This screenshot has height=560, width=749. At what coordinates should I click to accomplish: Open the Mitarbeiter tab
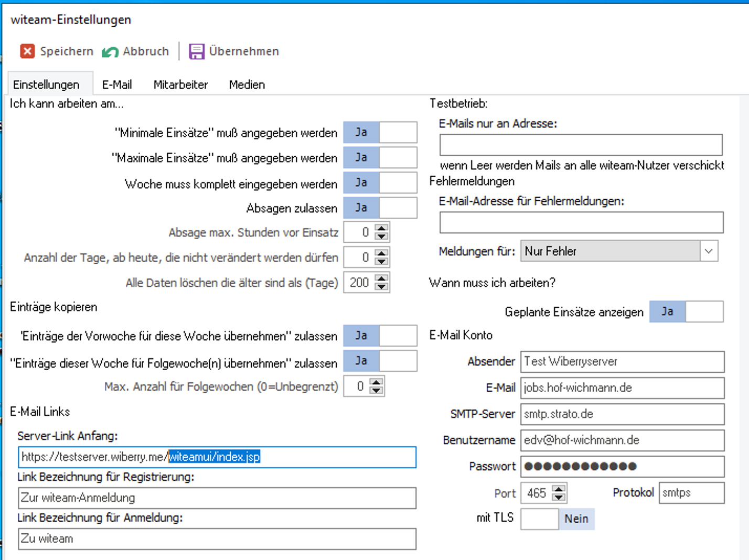coord(180,85)
